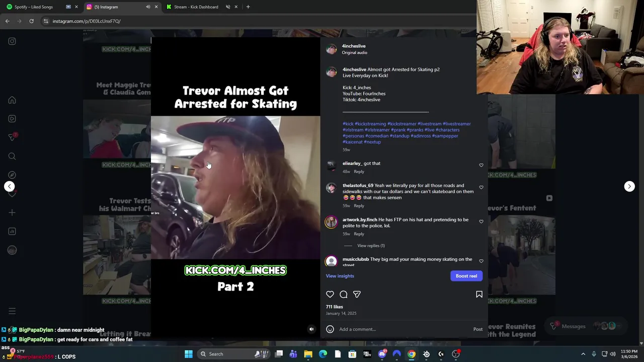Click the 711 likes count

tap(334, 307)
